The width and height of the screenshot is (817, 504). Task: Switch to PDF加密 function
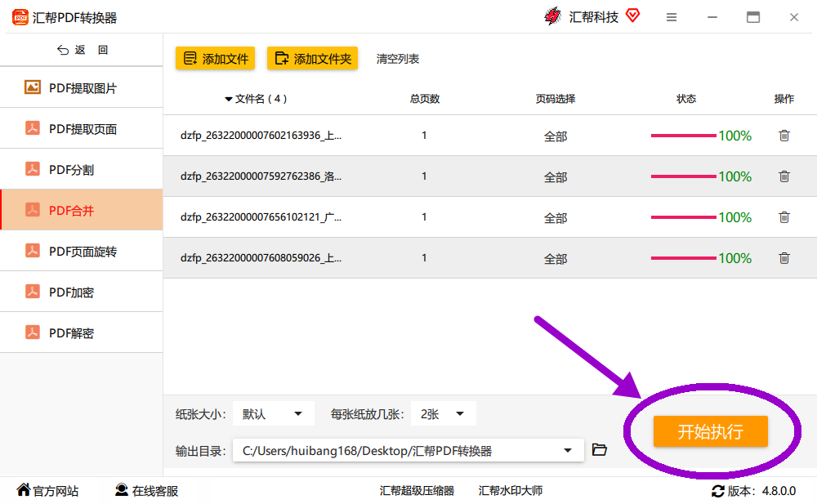[x=81, y=292]
